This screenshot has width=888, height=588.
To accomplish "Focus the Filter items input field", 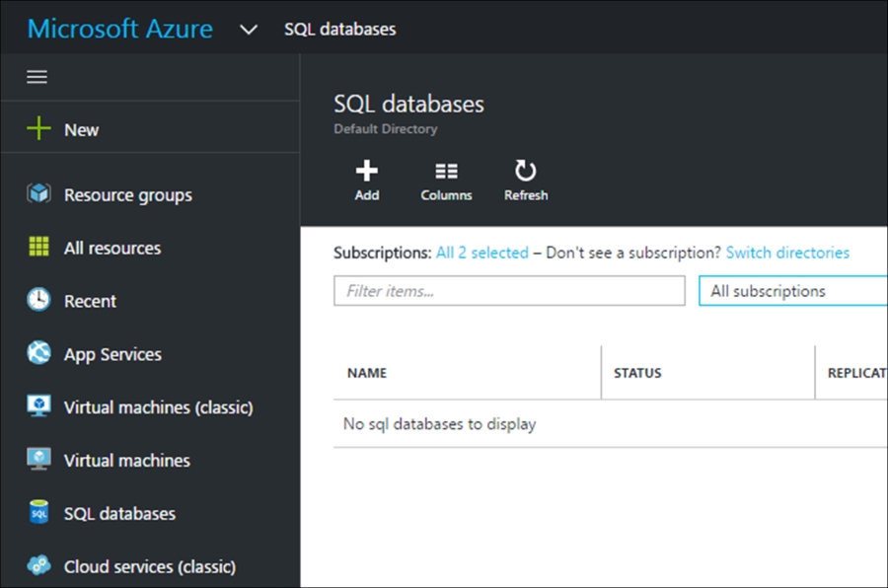I will click(509, 291).
